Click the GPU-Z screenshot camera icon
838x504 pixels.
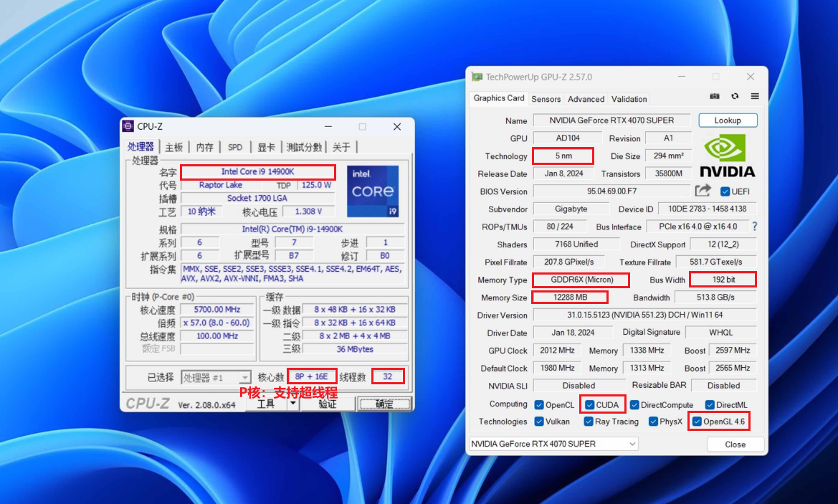714,96
